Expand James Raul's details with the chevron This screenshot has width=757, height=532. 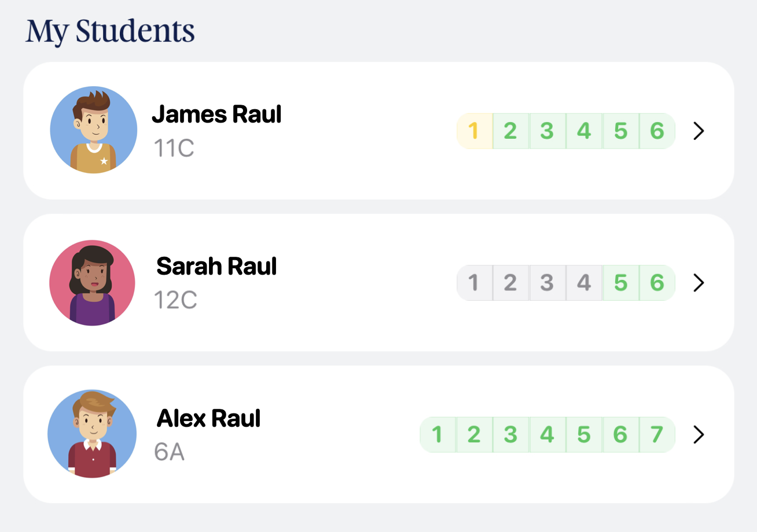(x=698, y=131)
